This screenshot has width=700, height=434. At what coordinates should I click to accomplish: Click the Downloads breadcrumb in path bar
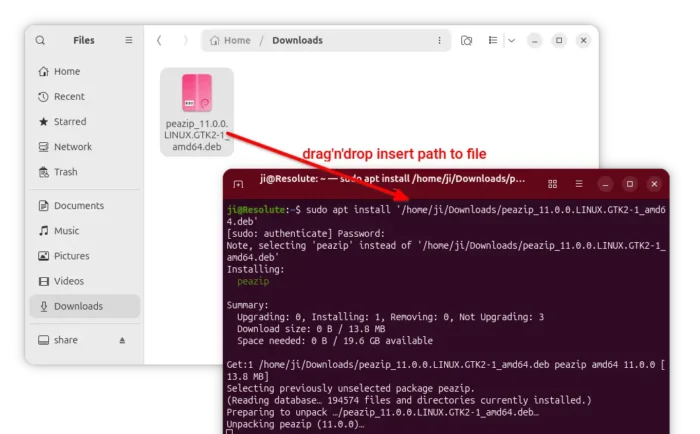tap(297, 41)
